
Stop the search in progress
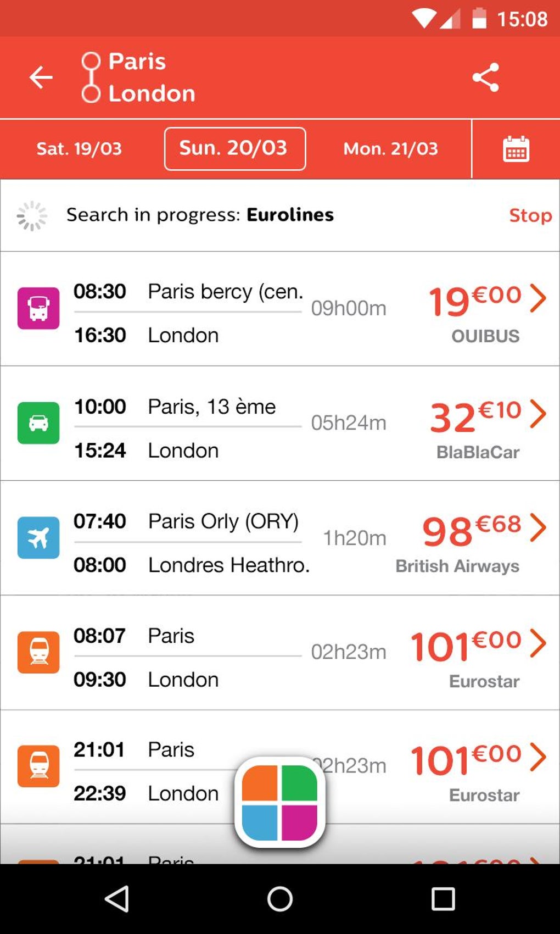click(530, 215)
